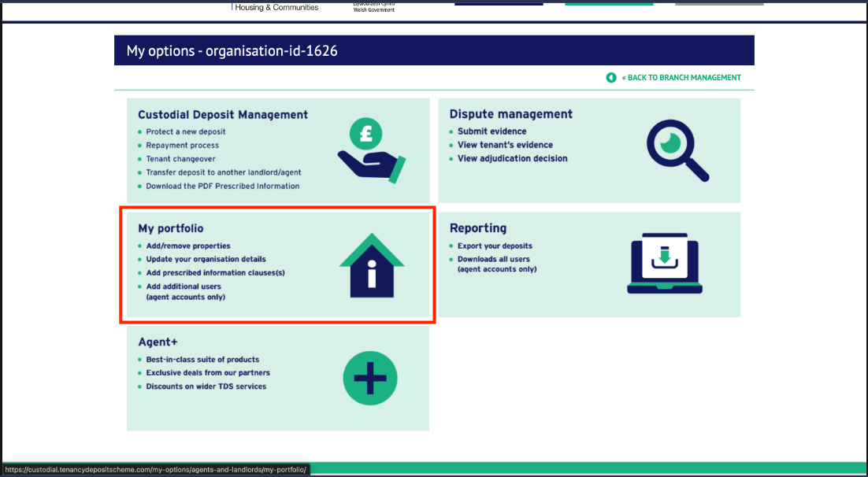Screen dimensions: 868x477
Task: Click Download the PDF Prescribed Information
Action: [222, 187]
